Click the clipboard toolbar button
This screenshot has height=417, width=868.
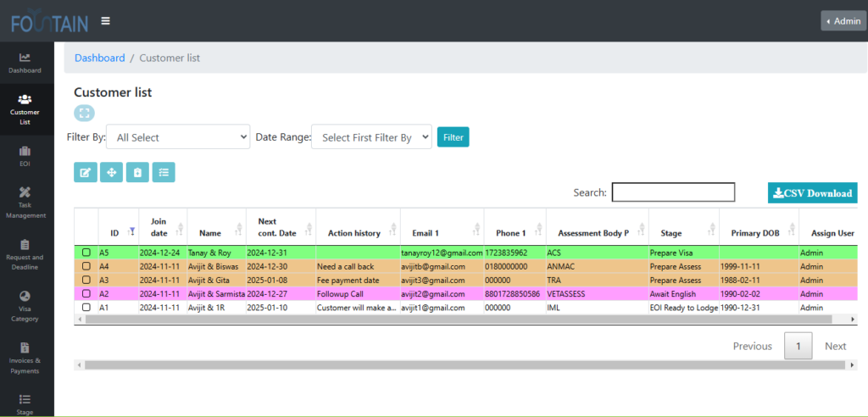tap(137, 173)
